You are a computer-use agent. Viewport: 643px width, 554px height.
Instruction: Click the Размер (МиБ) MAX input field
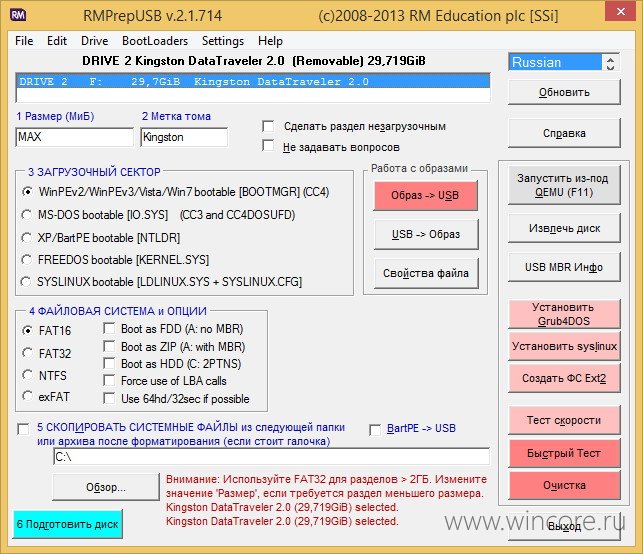pyautogui.click(x=75, y=137)
